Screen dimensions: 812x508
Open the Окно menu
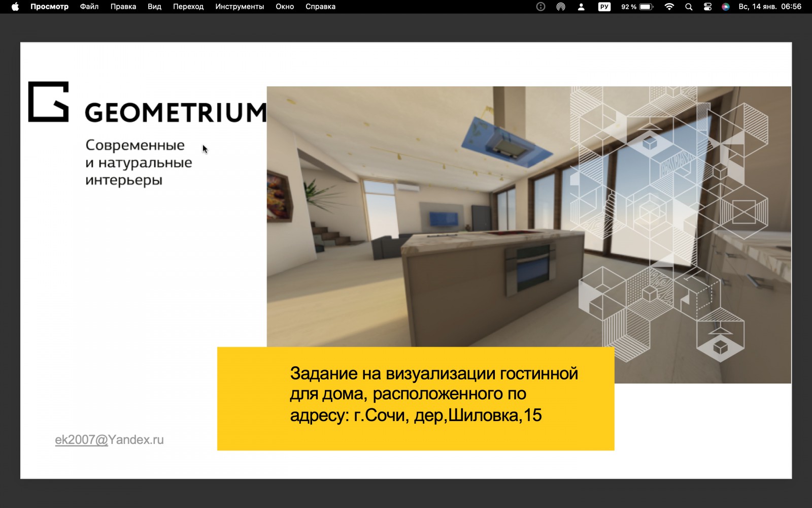click(x=285, y=7)
